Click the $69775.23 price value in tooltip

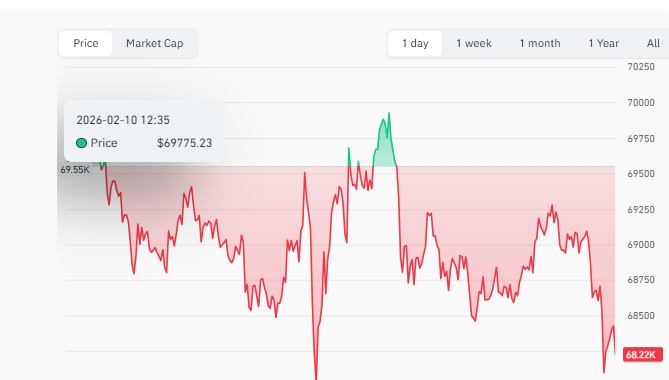click(x=184, y=143)
